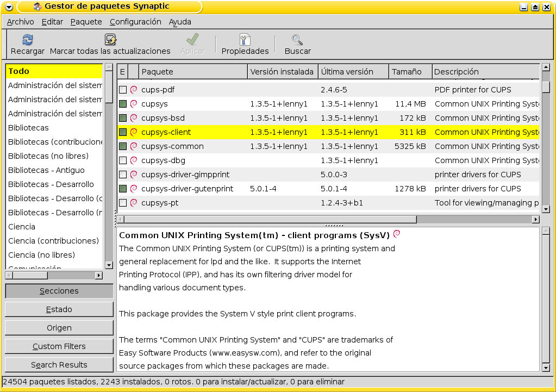
Task: Click down arrow of sections list scrollbar
Action: [x=109, y=265]
